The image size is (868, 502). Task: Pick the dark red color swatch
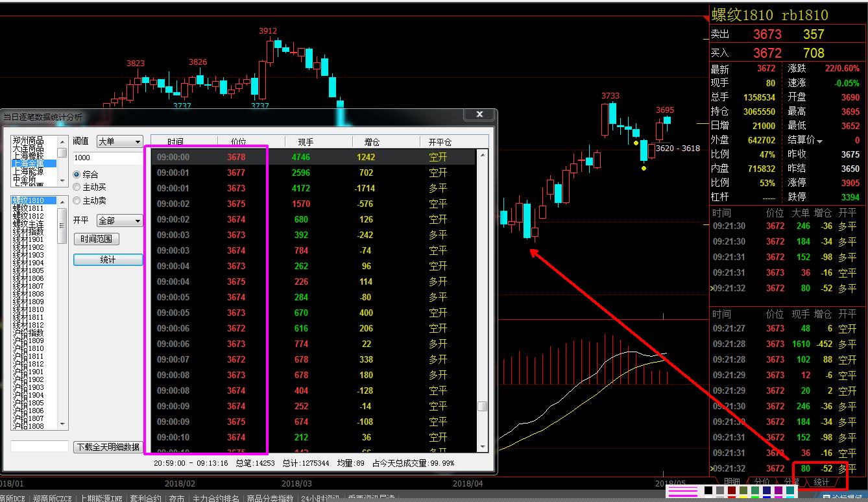click(x=732, y=491)
